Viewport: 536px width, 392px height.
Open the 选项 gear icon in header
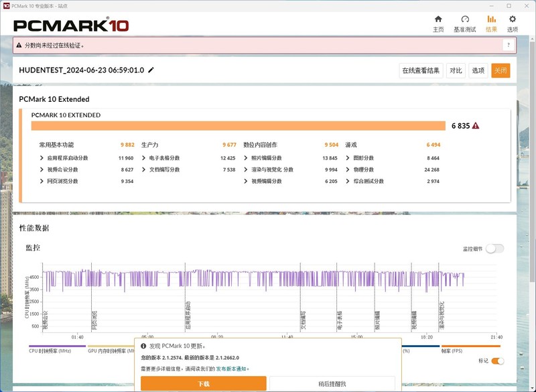click(512, 19)
